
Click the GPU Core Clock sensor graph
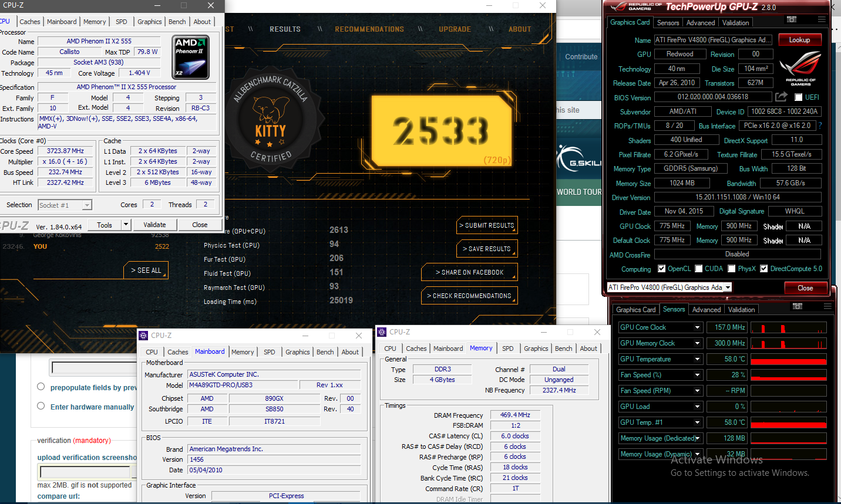click(789, 327)
